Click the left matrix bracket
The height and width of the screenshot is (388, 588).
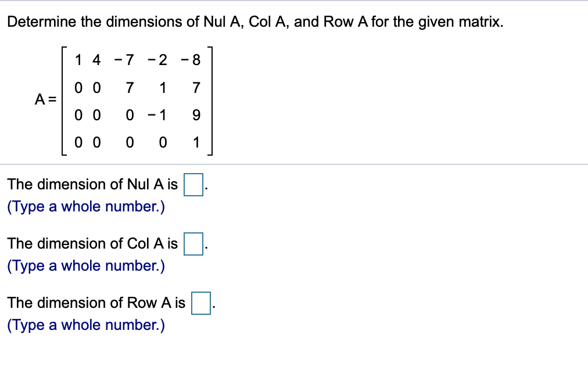pos(62,100)
